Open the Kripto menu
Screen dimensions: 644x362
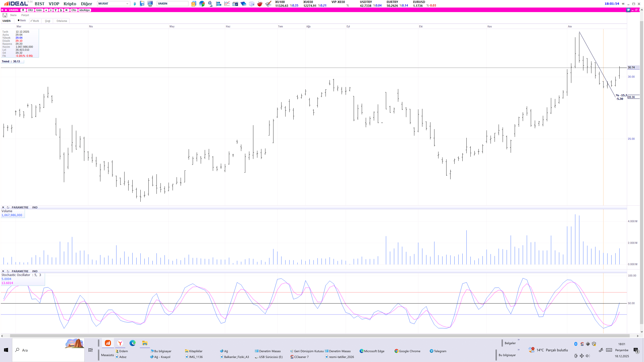click(x=70, y=4)
